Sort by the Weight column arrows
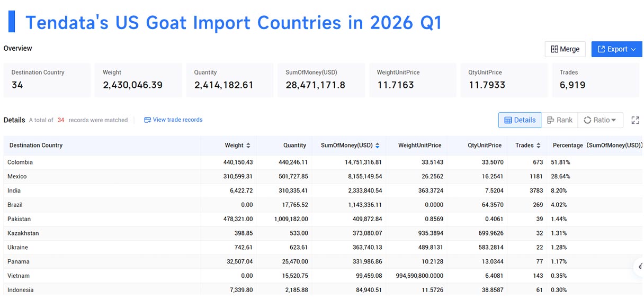 point(248,146)
